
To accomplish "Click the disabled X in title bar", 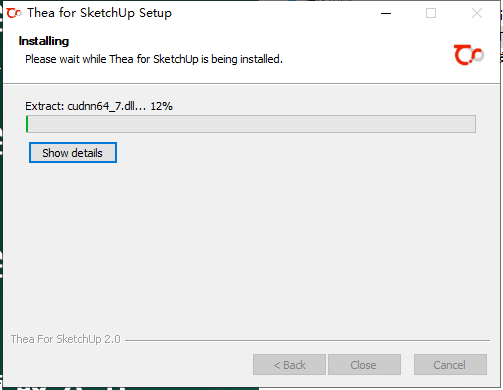I will [477, 13].
